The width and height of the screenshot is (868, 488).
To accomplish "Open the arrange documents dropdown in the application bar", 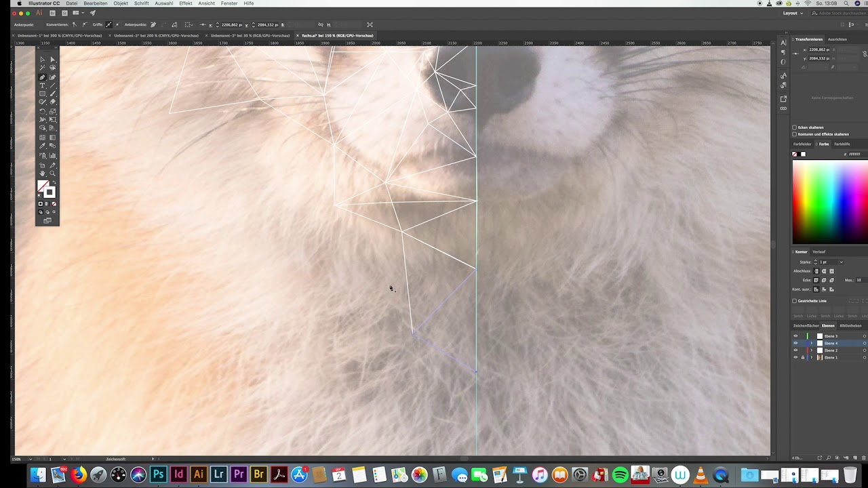I will click(x=79, y=13).
